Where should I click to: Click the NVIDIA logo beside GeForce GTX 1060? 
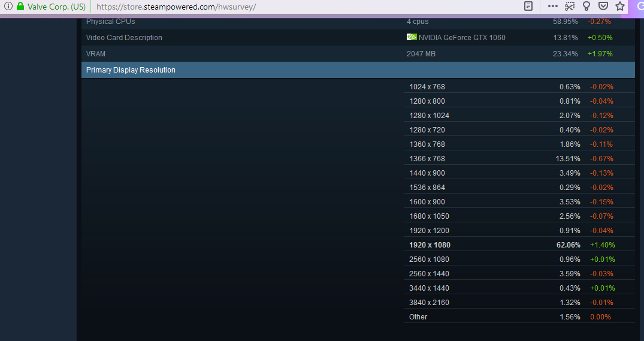412,37
